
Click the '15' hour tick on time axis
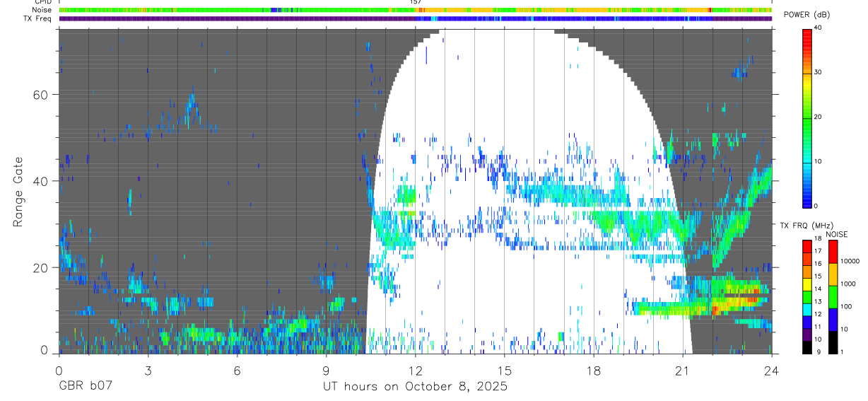tap(504, 371)
